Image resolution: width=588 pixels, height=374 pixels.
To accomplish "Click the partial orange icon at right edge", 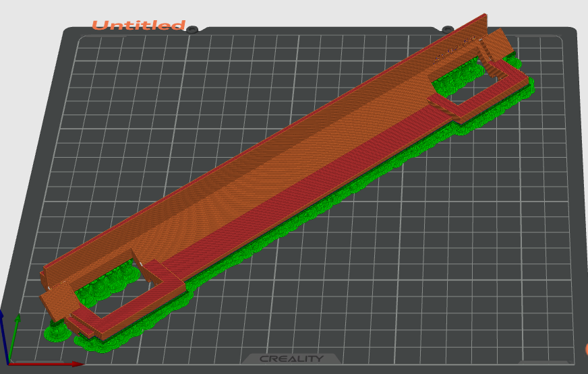I will (585, 349).
